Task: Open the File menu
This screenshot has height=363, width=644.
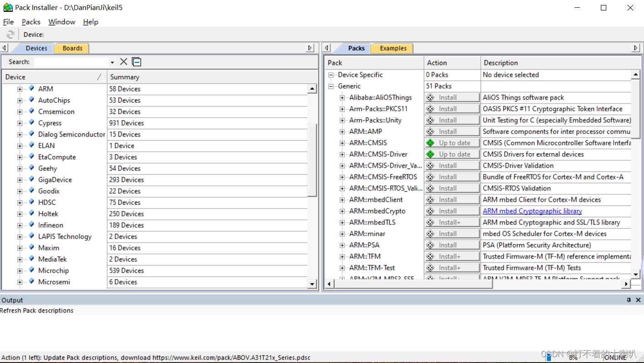Action: (x=8, y=22)
